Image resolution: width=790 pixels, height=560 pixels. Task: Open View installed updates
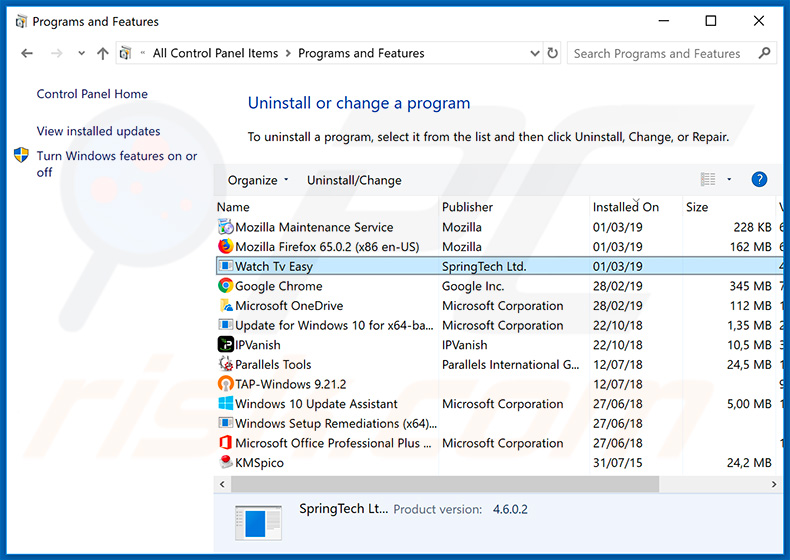98,131
